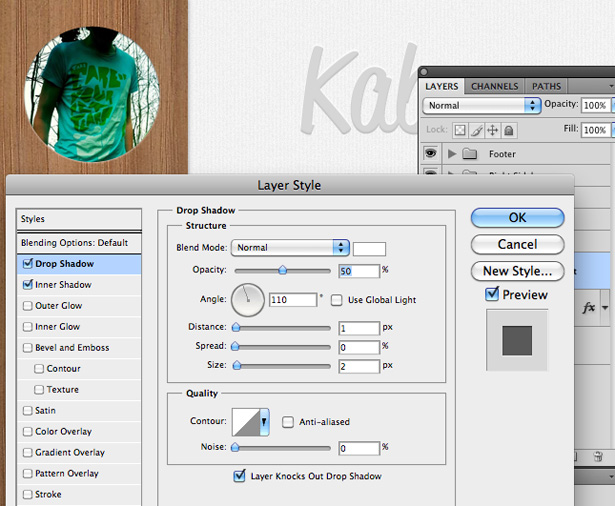615x506 pixels.
Task: Uncheck the Preview checkbox
Action: pos(492,294)
